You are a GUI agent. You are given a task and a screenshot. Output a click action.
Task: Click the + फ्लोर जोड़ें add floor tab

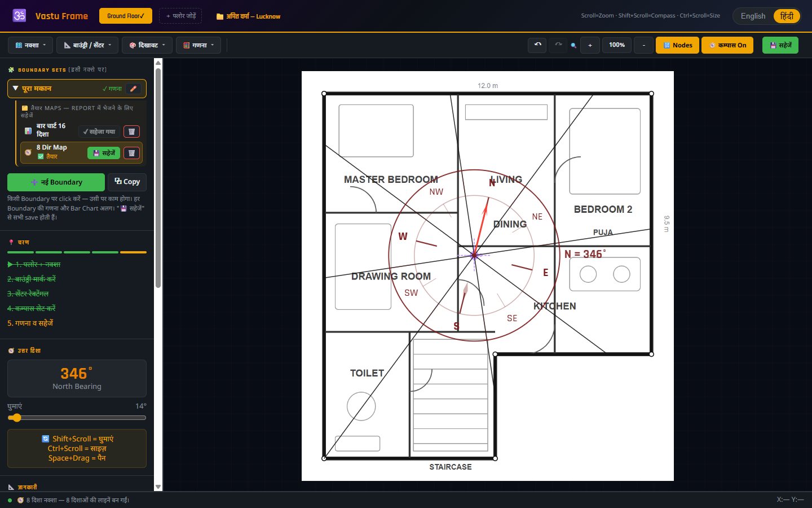tap(180, 16)
